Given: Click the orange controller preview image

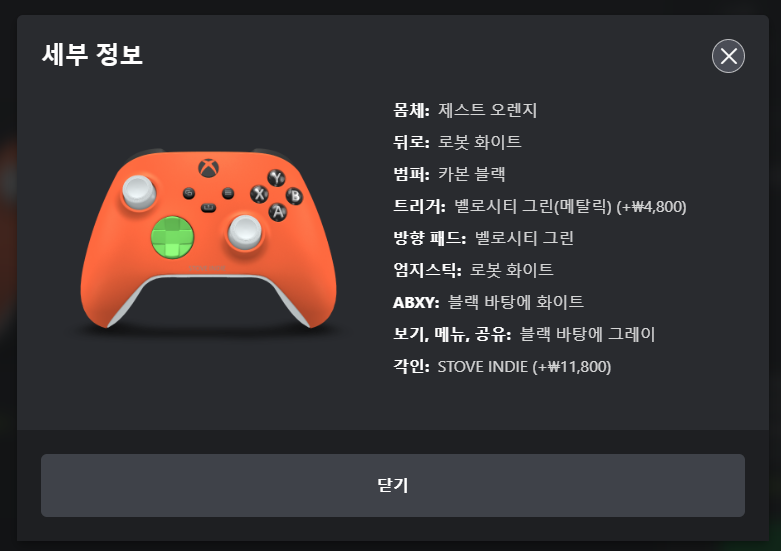Looking at the screenshot, I should coord(208,239).
